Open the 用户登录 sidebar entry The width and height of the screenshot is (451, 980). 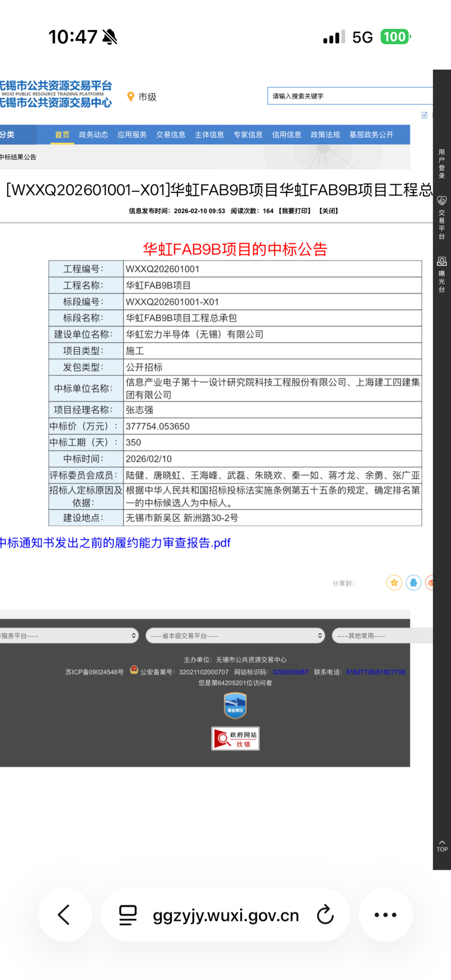pos(442,164)
